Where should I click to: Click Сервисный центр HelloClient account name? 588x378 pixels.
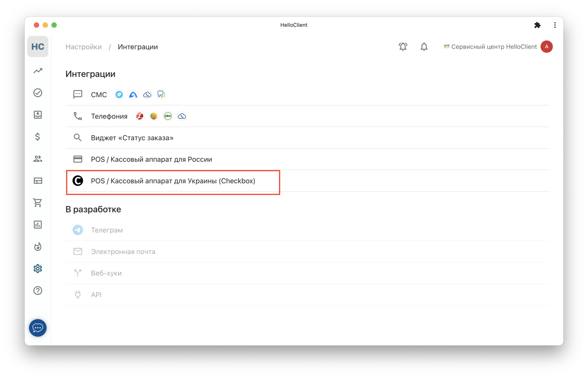494,47
